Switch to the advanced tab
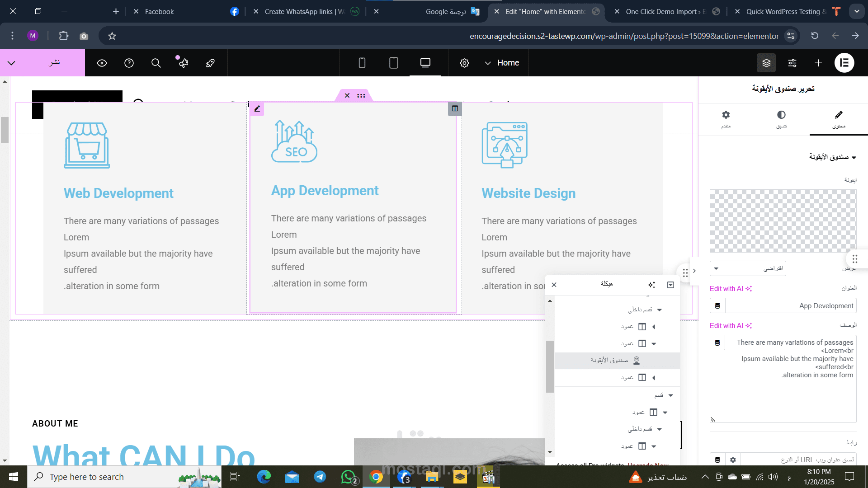Viewport: 868px width, 488px height. pos(726,119)
